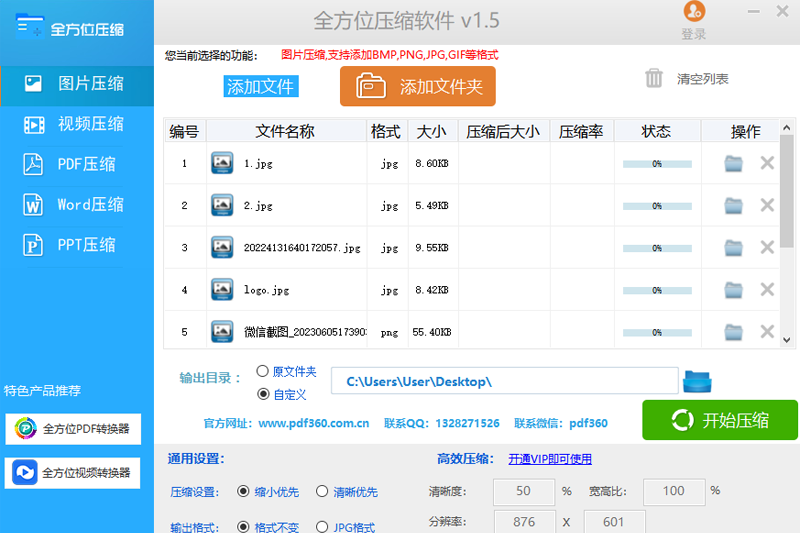800x533 pixels.
Task: Click the output path field C:\Users\User\Desktop\
Action: pos(505,381)
